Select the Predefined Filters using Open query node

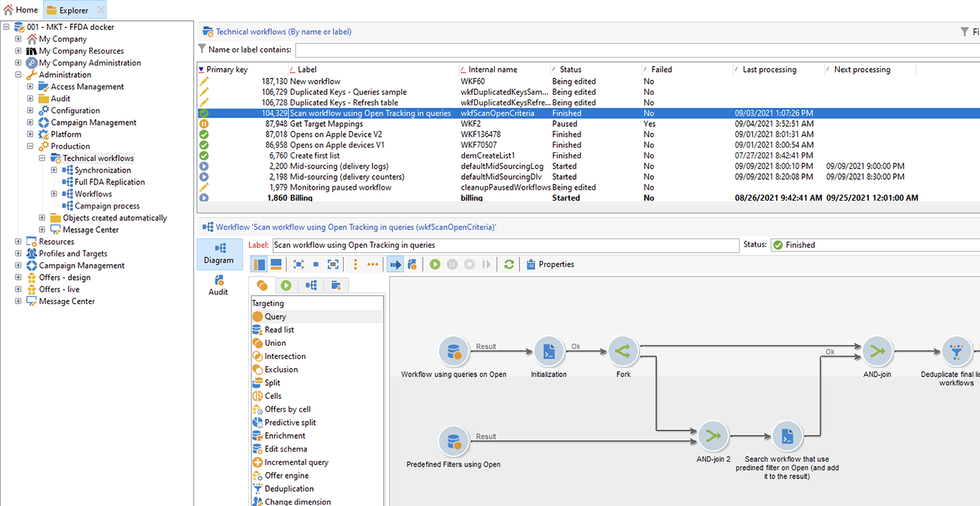pyautogui.click(x=453, y=442)
